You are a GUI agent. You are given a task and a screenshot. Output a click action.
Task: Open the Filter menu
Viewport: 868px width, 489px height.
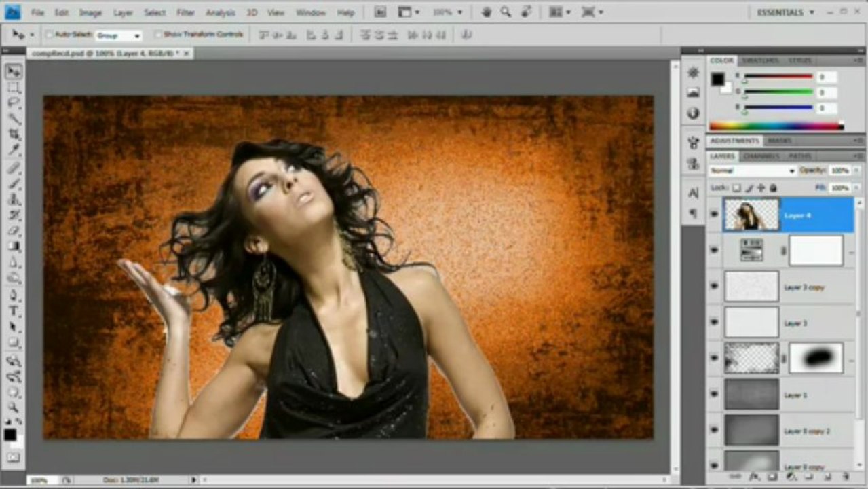(x=185, y=12)
